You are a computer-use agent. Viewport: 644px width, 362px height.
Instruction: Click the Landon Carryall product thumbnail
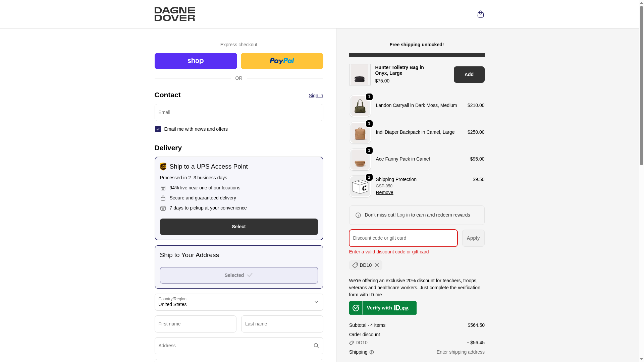360,106
